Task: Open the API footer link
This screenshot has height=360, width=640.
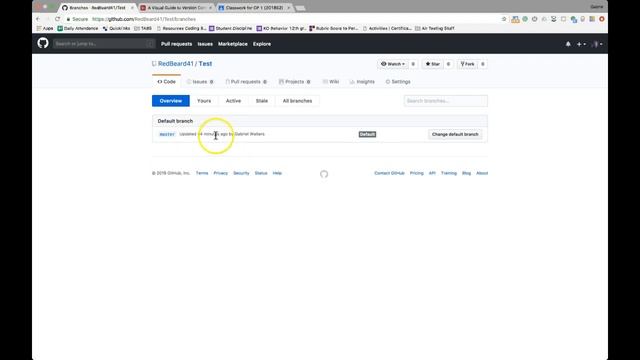Action: (432, 173)
